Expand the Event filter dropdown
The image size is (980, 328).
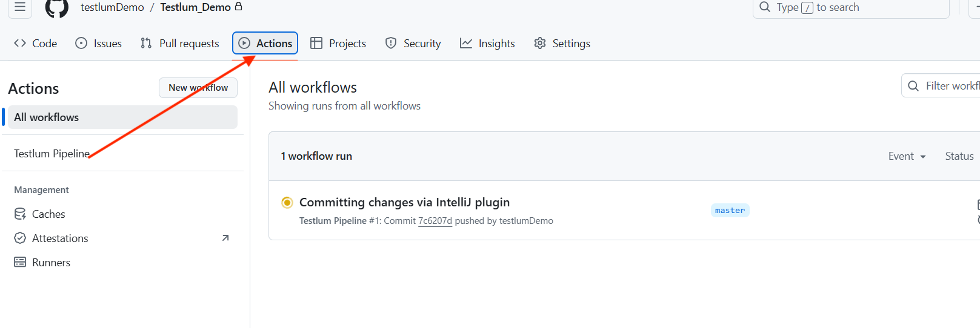coord(907,156)
